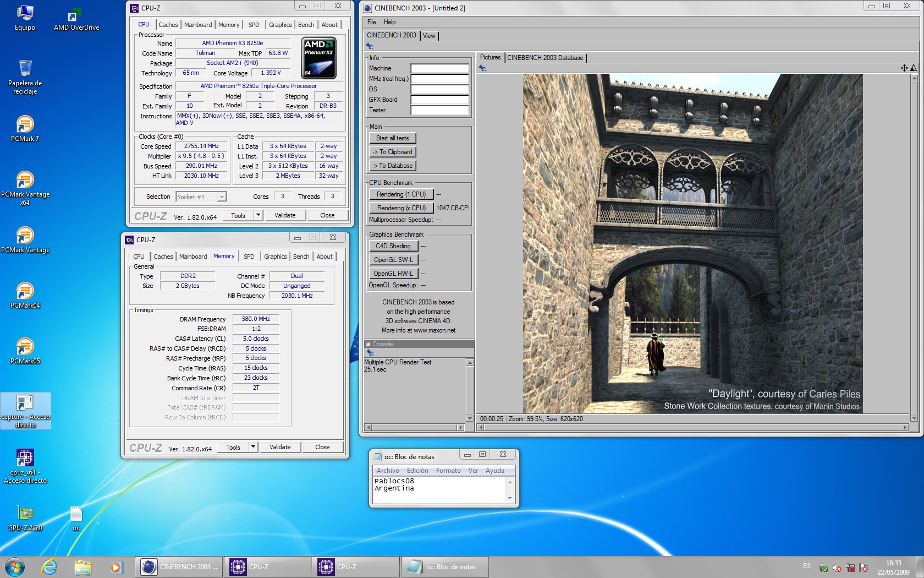The height and width of the screenshot is (578, 924).
Task: Launch Windows Media Player from taskbar
Action: (x=116, y=566)
